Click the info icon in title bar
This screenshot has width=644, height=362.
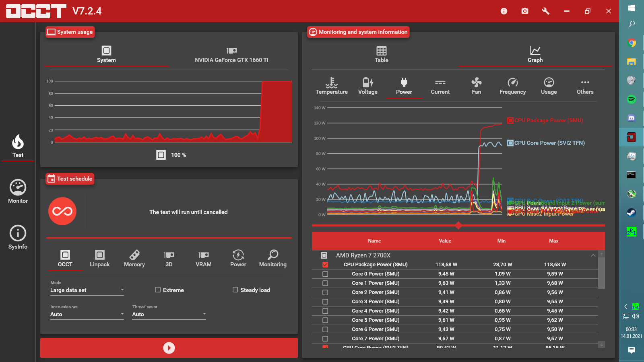click(504, 11)
